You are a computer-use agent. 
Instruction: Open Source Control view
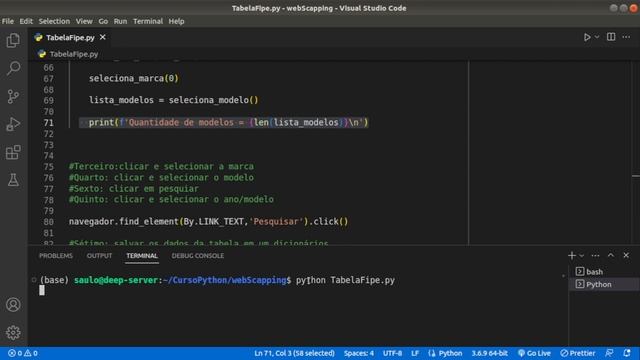coord(13,96)
